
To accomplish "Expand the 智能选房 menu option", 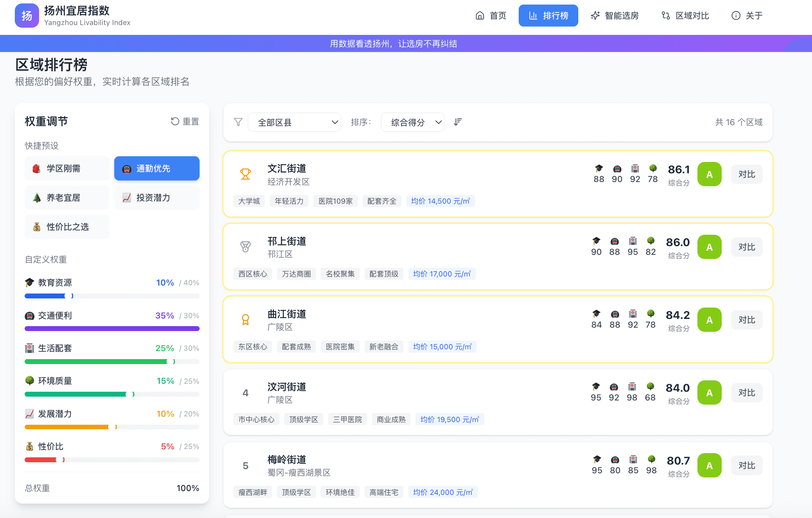I will coord(615,16).
